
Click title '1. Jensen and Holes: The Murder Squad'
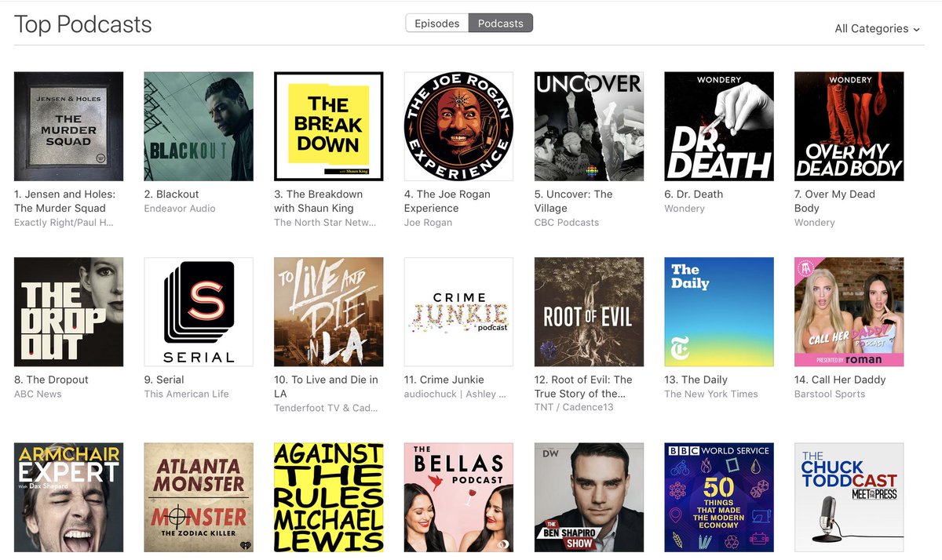(64, 201)
